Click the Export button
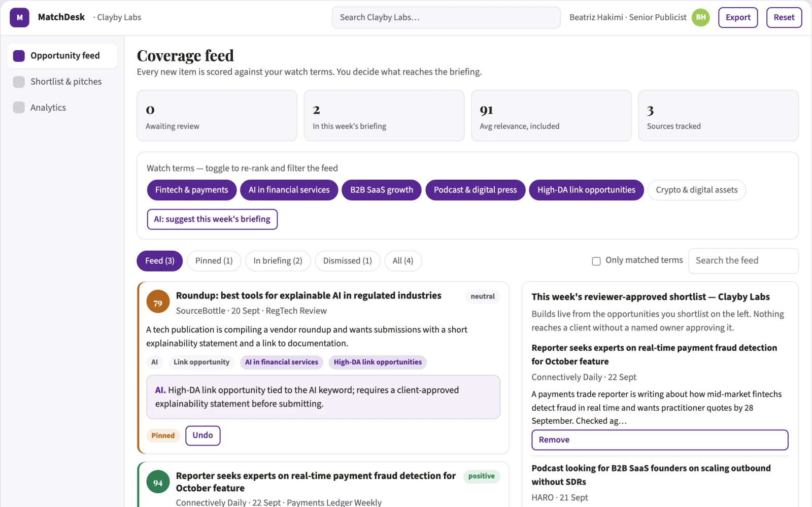The height and width of the screenshot is (507, 812). pyautogui.click(x=738, y=17)
